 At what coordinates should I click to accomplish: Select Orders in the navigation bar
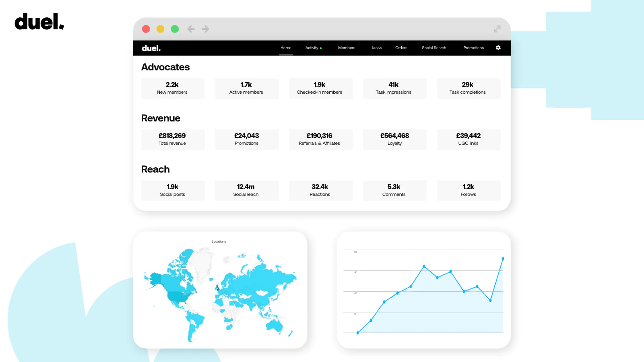coord(401,48)
